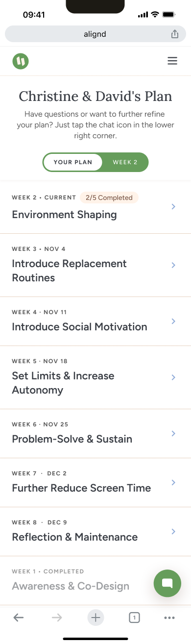The image size is (191, 644).
Task: Tap the green alignd logo icon
Action: point(21,61)
